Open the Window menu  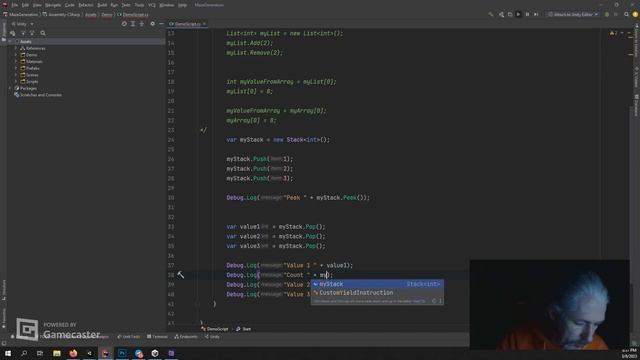[x=167, y=5]
